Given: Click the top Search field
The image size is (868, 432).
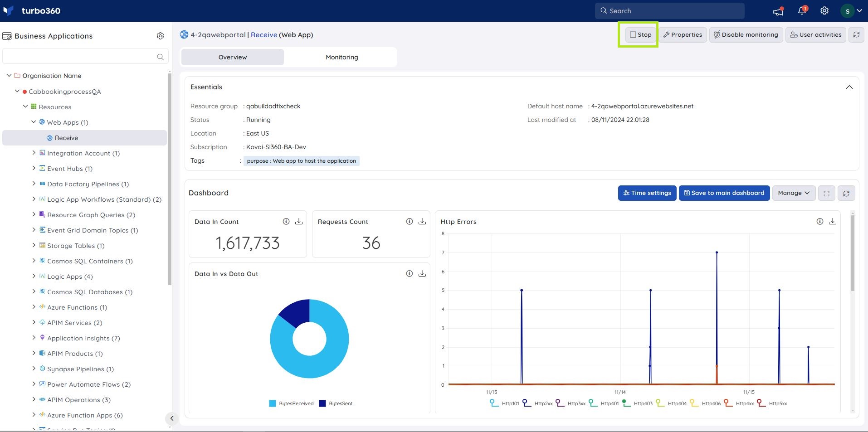Looking at the screenshot, I should click(x=669, y=11).
